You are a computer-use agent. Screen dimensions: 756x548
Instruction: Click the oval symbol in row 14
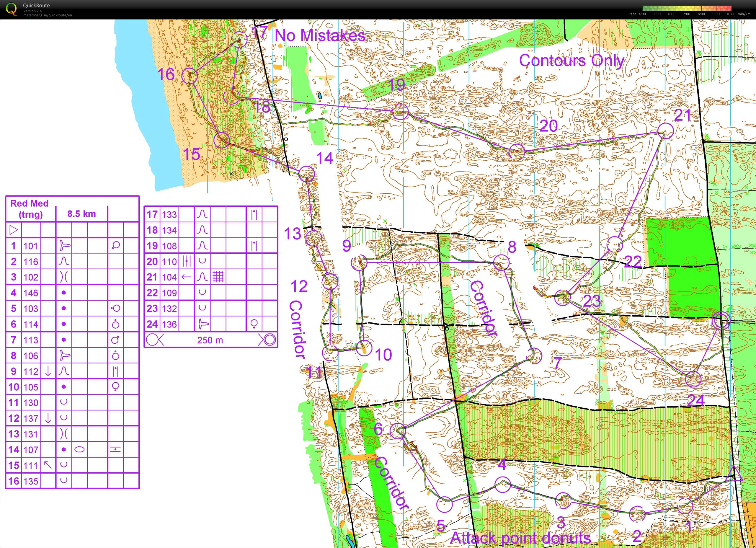click(x=79, y=449)
